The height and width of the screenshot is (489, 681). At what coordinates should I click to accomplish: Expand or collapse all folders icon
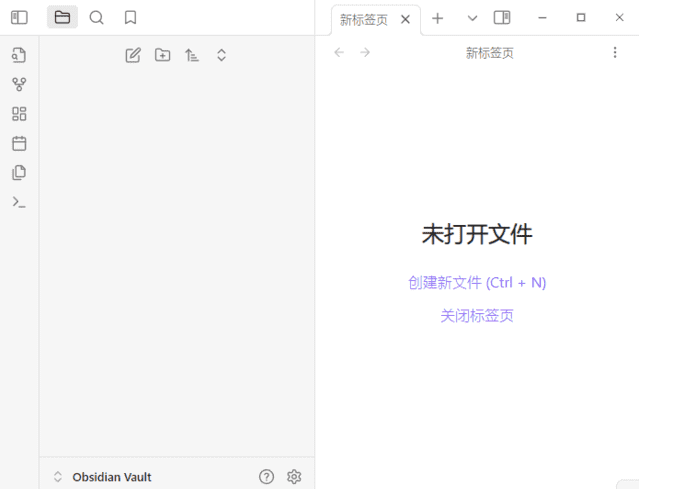(x=221, y=55)
